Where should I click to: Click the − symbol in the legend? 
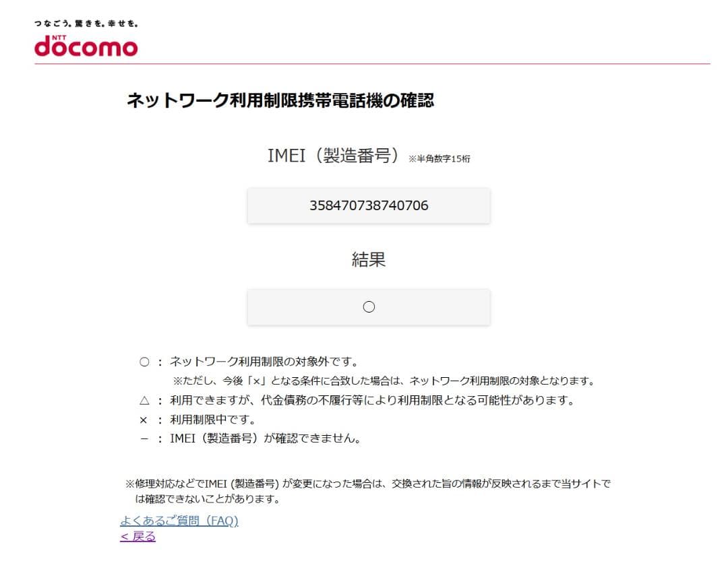143,437
